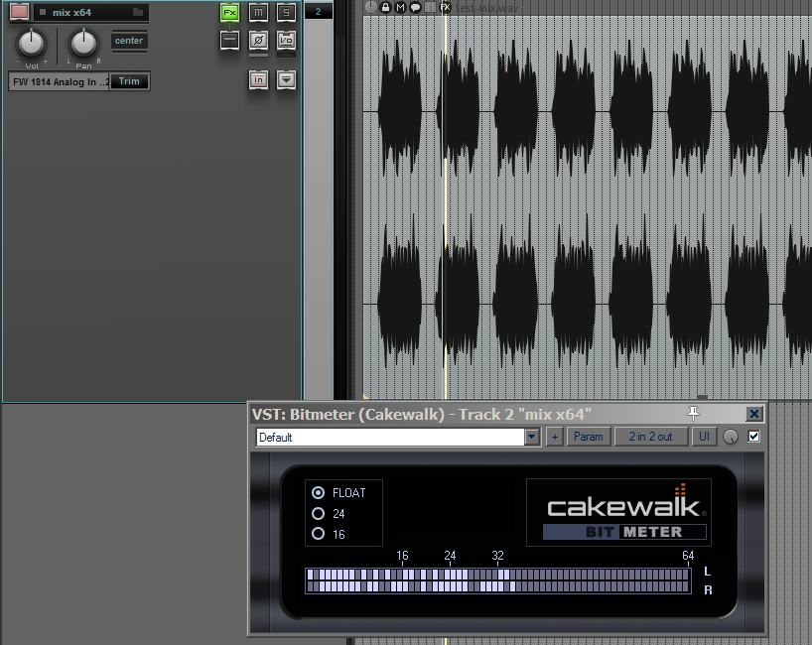This screenshot has height=645, width=812.
Task: Click the track I/O button
Action: tap(286, 40)
